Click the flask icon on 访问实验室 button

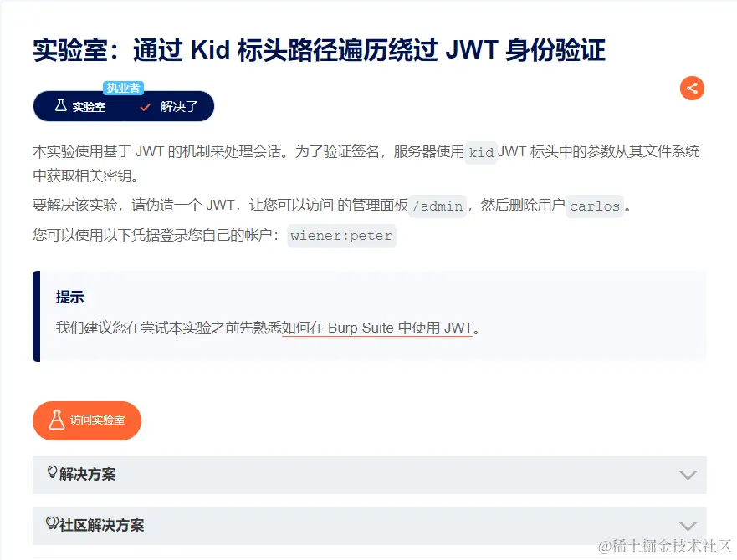coord(56,420)
